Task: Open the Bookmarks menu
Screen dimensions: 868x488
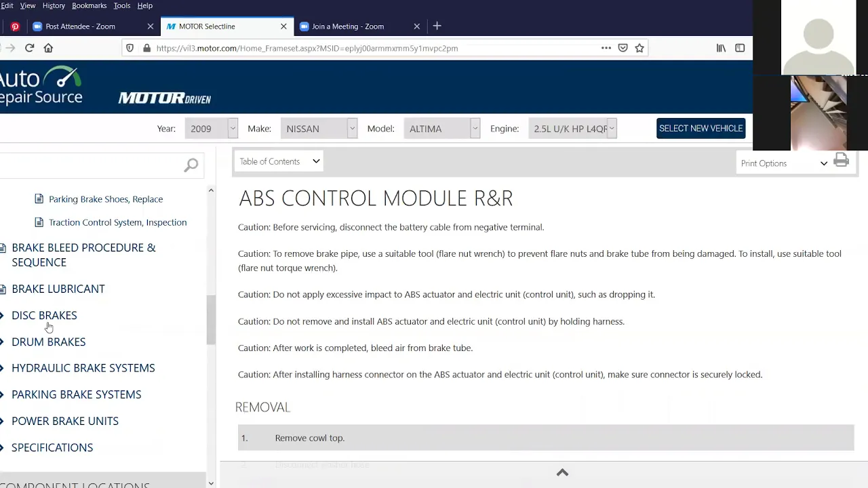Action: coord(89,5)
